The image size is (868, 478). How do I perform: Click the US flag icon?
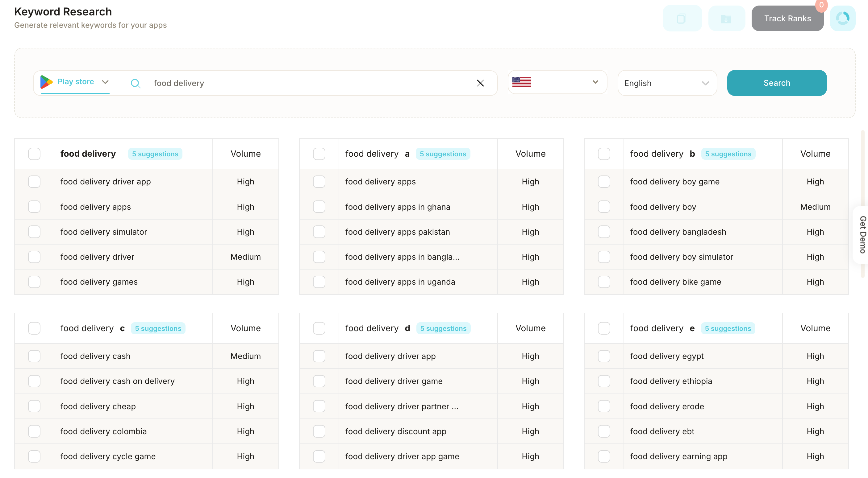(x=521, y=82)
